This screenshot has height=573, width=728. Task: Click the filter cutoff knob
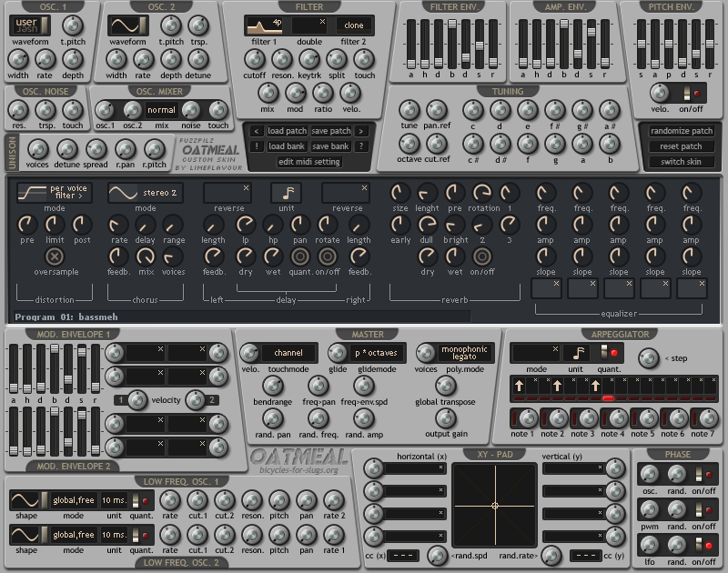[x=255, y=59]
